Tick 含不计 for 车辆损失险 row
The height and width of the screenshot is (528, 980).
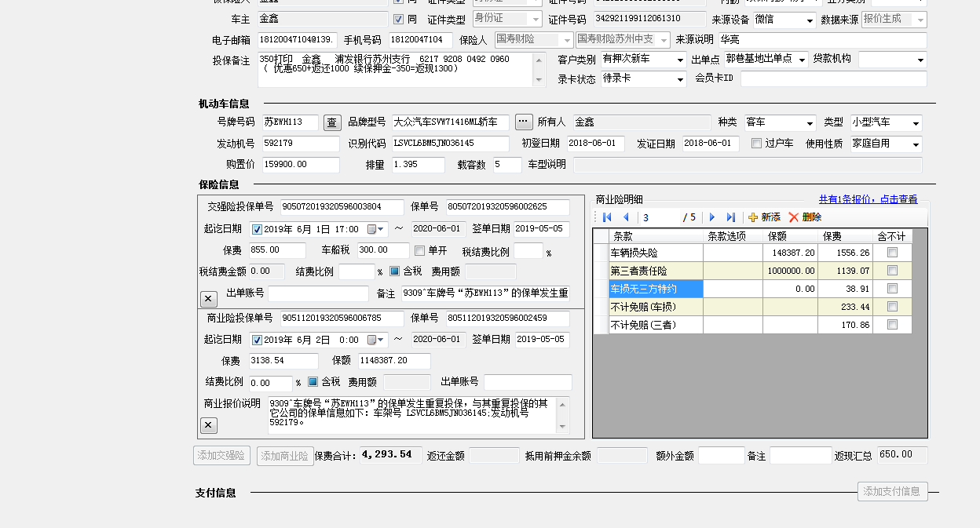(891, 253)
